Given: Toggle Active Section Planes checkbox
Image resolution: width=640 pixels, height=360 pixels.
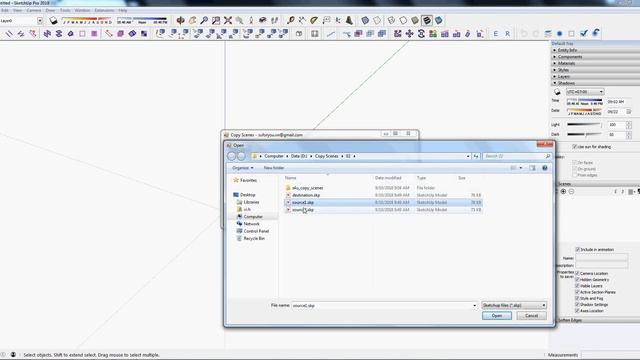Looking at the screenshot, I should pyautogui.click(x=577, y=292).
